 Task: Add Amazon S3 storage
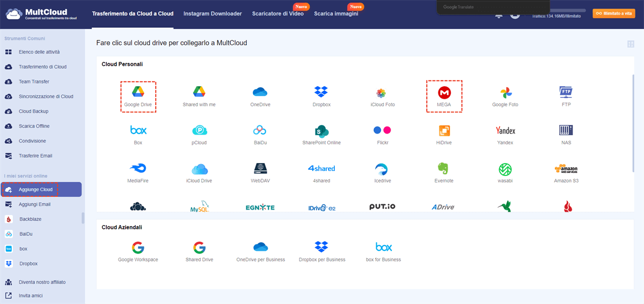pos(566,169)
